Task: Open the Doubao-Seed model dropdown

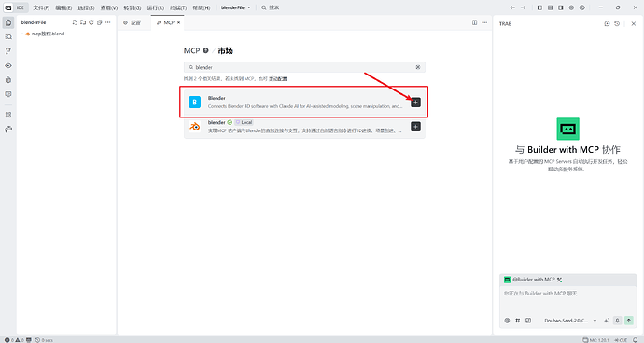Action: [x=570, y=321]
